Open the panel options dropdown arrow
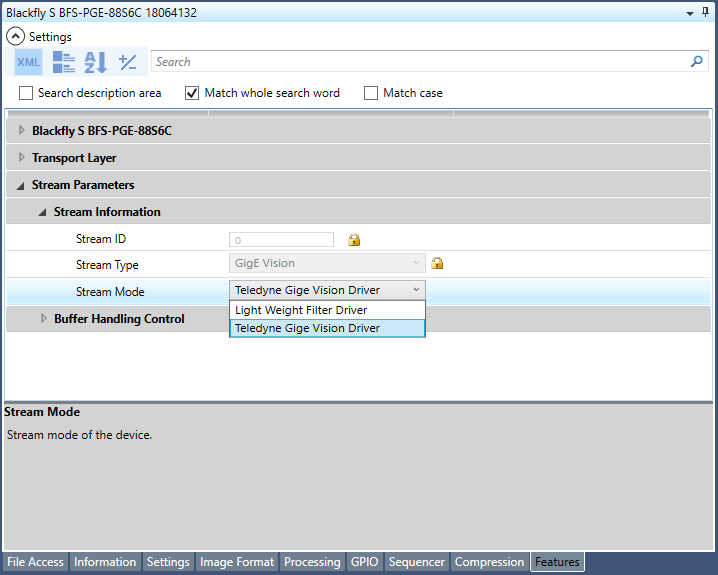This screenshot has height=575, width=718. pyautogui.click(x=690, y=14)
